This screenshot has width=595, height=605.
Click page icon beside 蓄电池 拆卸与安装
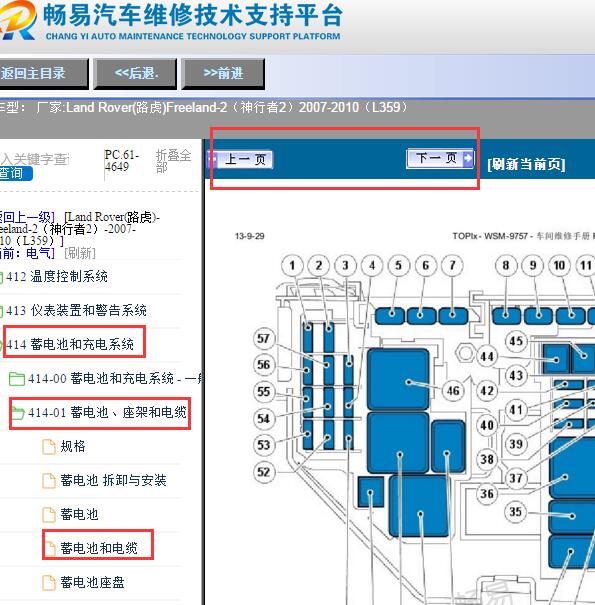(49, 481)
